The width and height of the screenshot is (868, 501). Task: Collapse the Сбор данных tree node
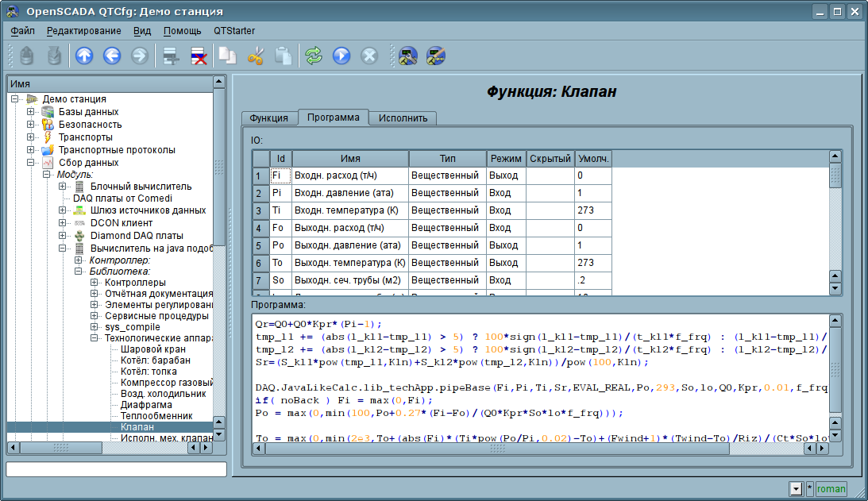(31, 163)
